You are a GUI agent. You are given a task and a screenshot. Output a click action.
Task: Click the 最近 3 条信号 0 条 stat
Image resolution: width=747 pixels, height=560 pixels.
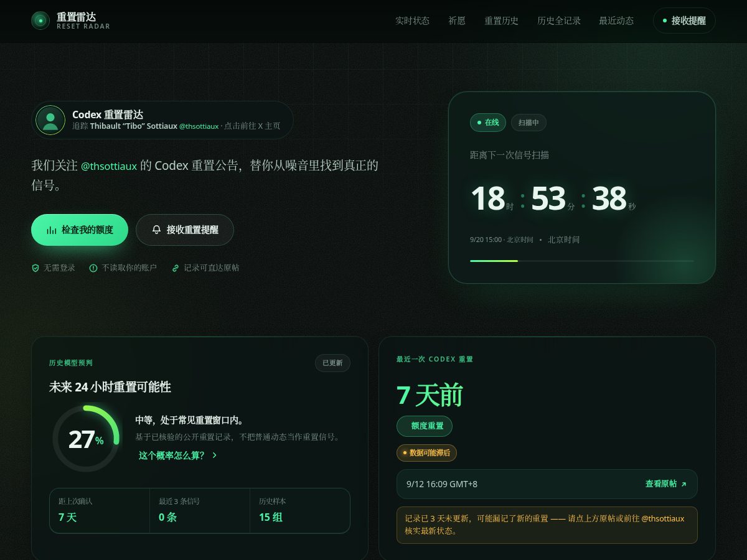(200, 511)
